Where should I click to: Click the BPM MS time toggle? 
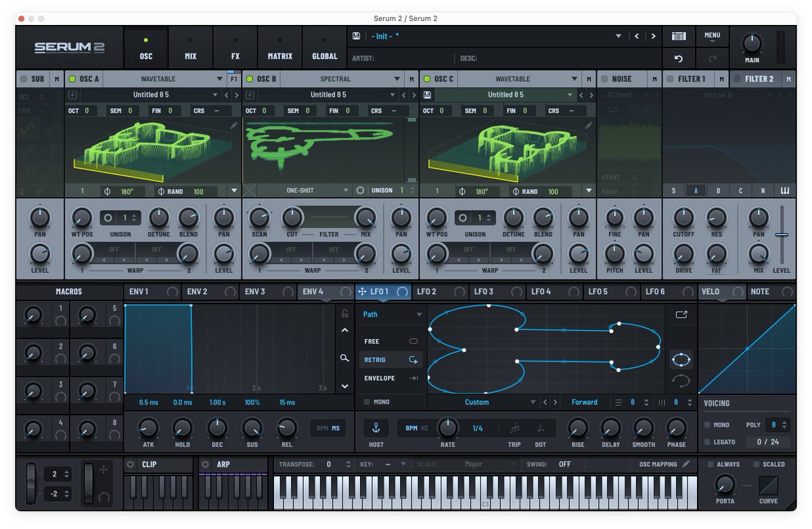[329, 428]
